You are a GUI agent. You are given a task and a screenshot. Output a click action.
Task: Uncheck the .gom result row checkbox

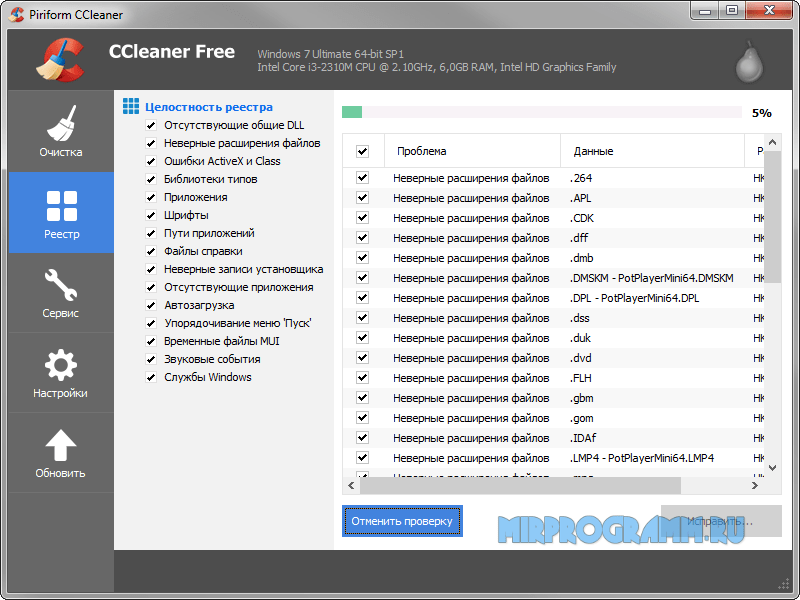point(362,417)
